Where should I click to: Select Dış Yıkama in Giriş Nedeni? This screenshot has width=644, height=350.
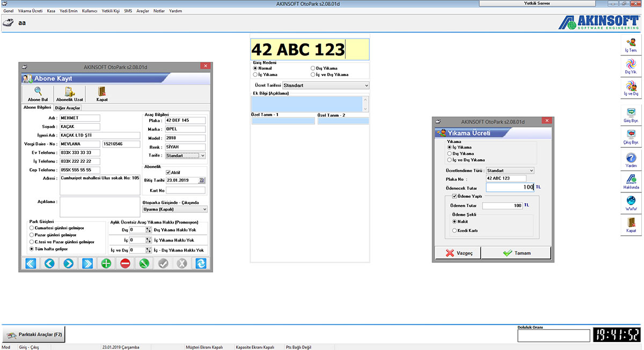click(x=313, y=69)
